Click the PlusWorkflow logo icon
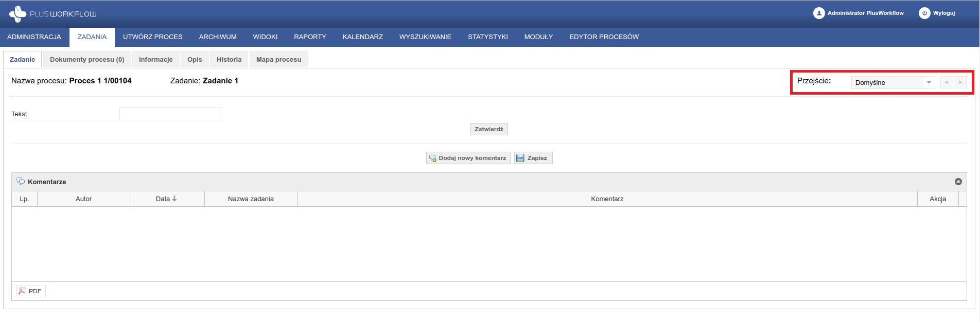The image size is (980, 322). coord(17,14)
